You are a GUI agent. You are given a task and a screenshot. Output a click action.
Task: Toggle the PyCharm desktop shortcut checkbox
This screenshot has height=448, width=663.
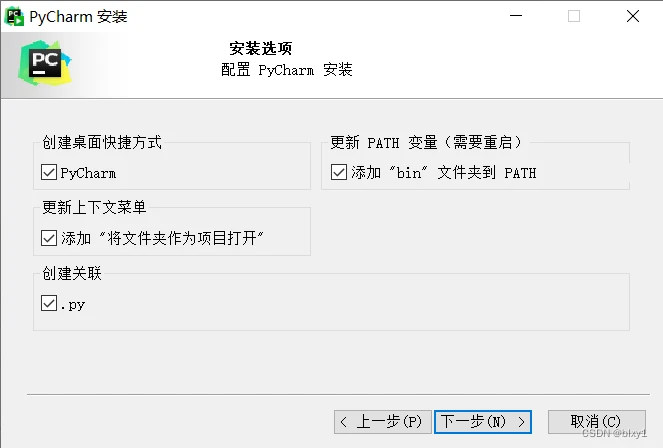pos(49,172)
